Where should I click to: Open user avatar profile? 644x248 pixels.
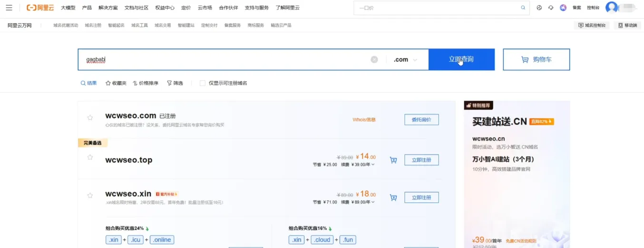611,8
